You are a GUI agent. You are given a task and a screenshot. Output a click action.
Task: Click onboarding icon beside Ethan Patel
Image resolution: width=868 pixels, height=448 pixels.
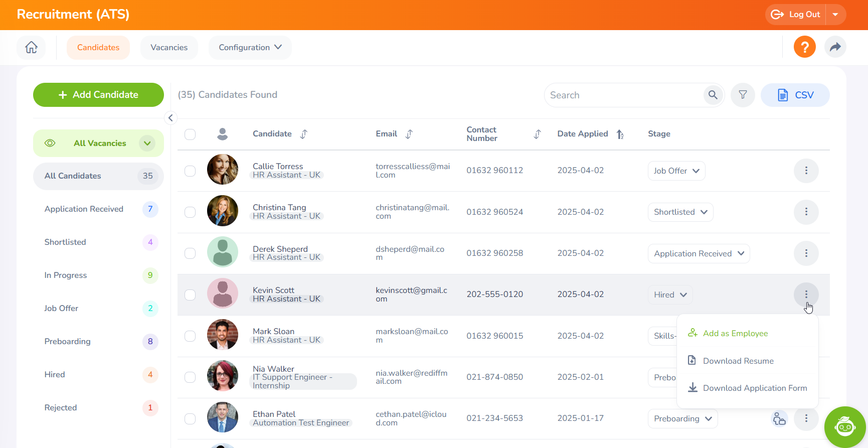tap(779, 418)
